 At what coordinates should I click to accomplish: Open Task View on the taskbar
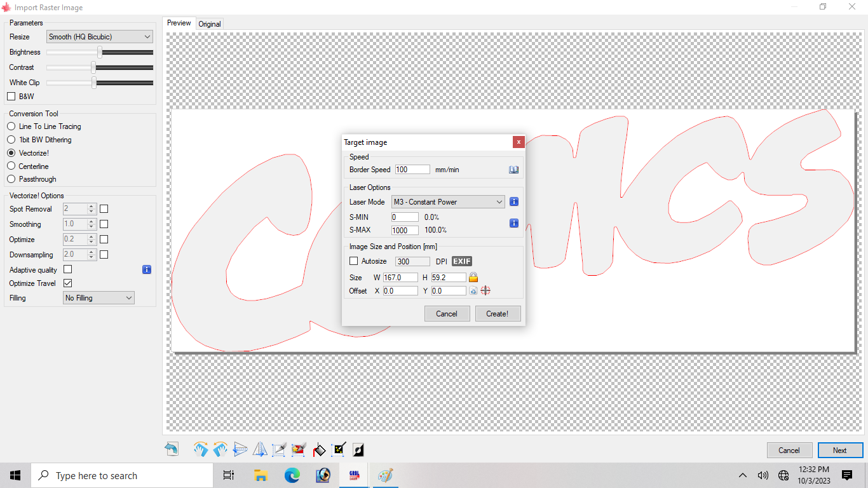[229, 475]
